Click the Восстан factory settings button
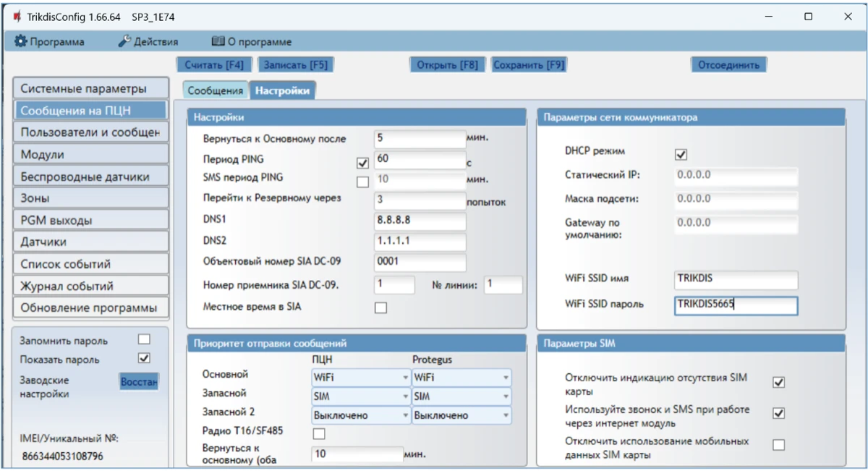 pyautogui.click(x=139, y=381)
